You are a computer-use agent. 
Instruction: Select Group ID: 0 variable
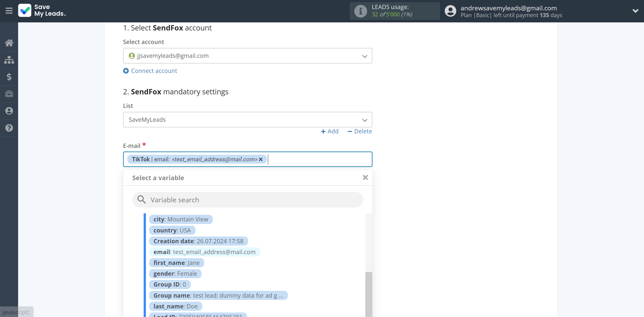point(170,285)
